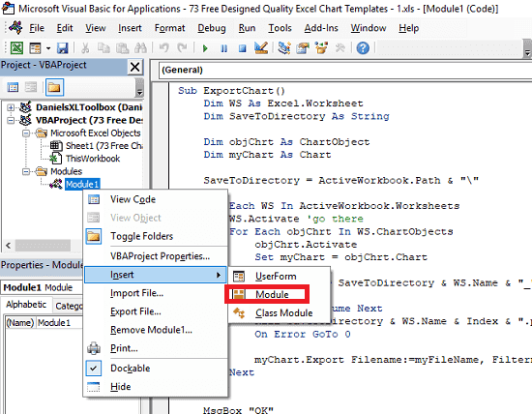Click the Copy icon in the toolbar
The width and height of the screenshot is (532, 414).
pos(103,48)
